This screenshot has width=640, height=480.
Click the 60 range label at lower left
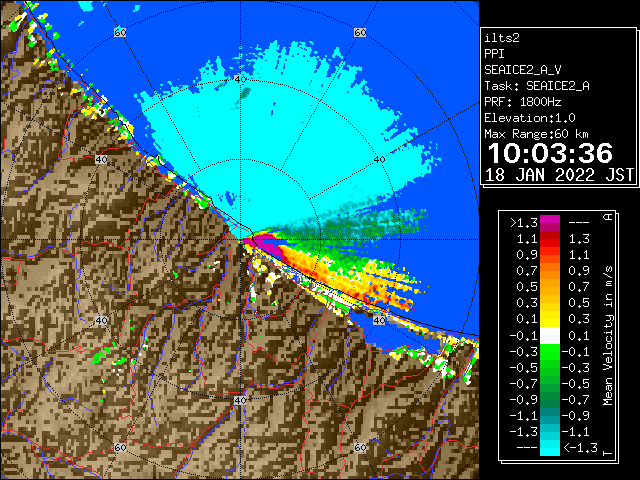pyautogui.click(x=120, y=448)
